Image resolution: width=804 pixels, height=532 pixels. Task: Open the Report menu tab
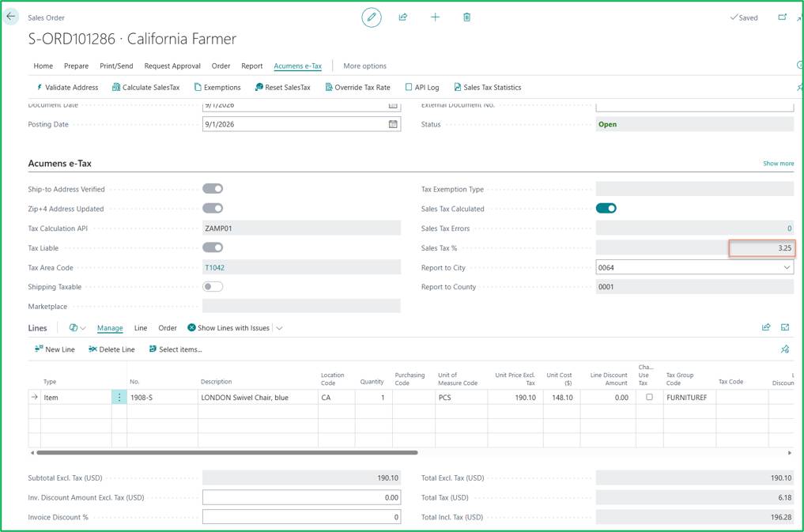point(251,66)
